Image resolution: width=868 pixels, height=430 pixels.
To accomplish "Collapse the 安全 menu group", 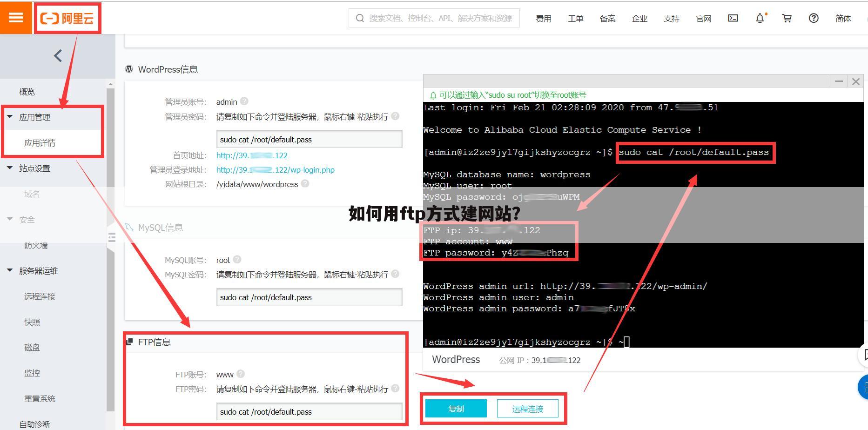I will coord(10,219).
